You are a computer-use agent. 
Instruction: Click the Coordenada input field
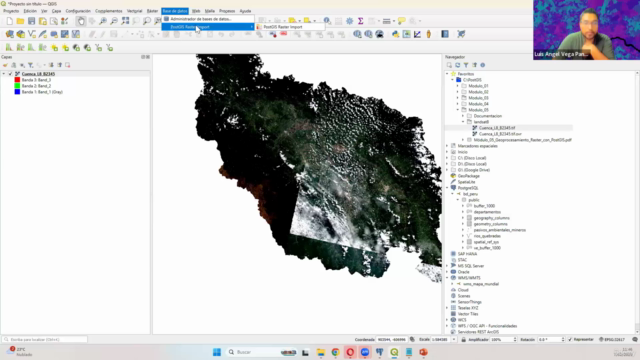(392, 340)
